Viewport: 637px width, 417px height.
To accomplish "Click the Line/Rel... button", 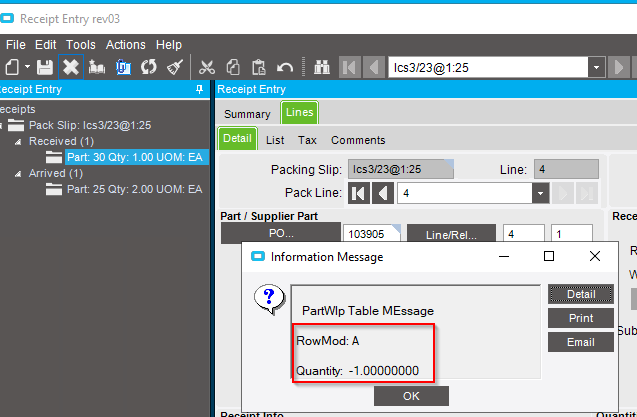I will click(451, 234).
